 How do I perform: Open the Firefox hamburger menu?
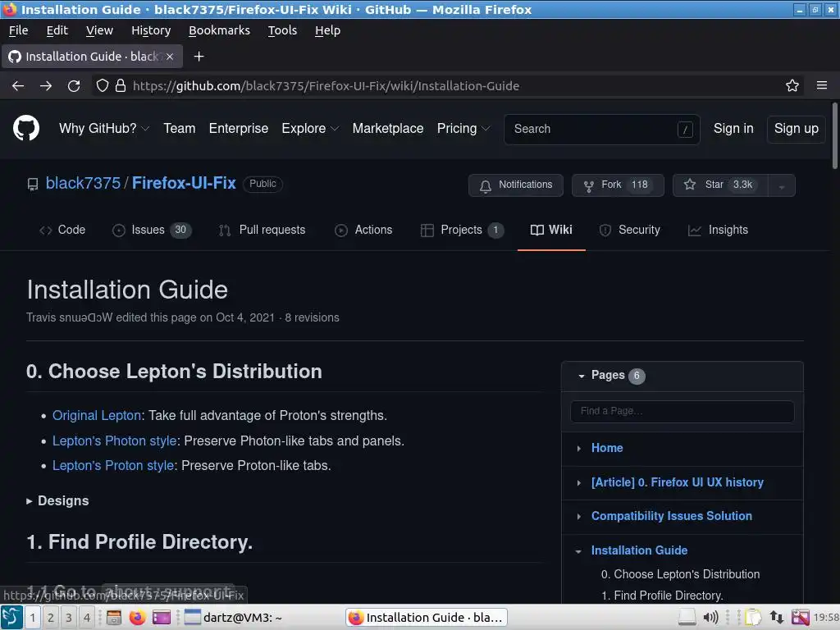tap(821, 85)
